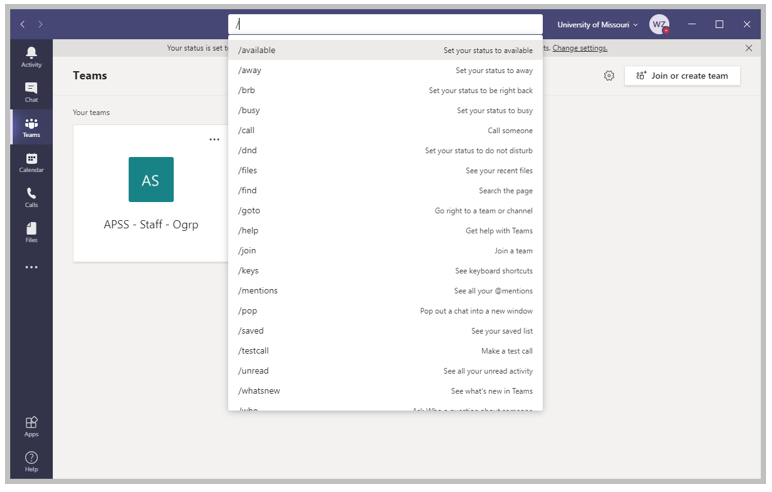This screenshot has width=772, height=492.
Task: Select the /testcall command
Action: pos(385,351)
